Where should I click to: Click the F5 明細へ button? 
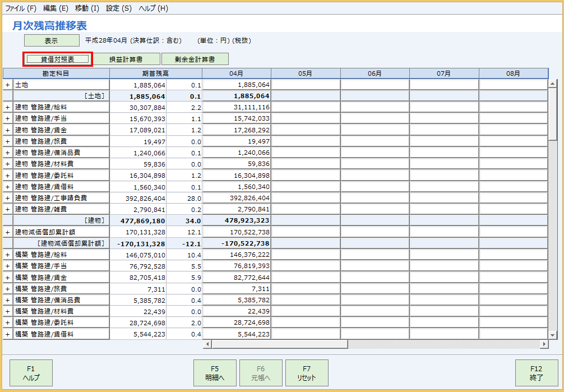215,373
